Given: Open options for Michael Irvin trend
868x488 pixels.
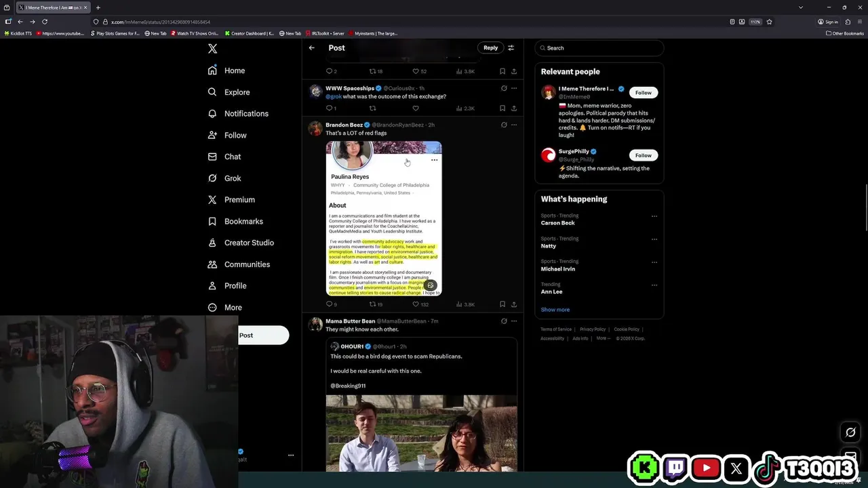Looking at the screenshot, I should pyautogui.click(x=654, y=262).
